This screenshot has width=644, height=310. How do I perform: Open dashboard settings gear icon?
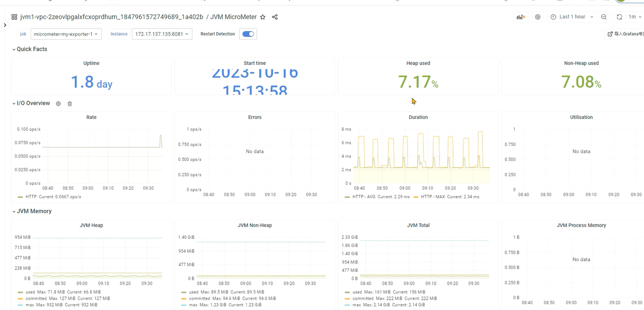[538, 17]
